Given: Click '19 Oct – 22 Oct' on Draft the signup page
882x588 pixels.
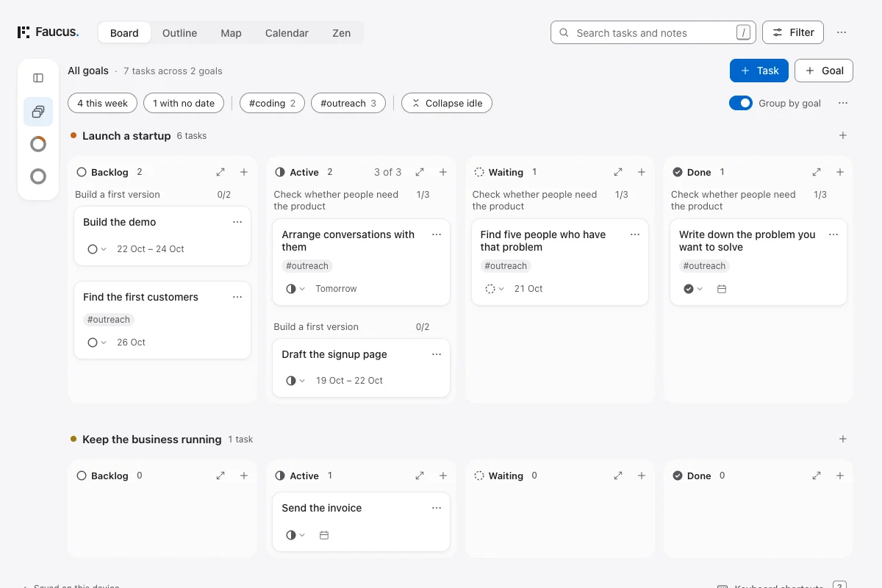Looking at the screenshot, I should (349, 381).
